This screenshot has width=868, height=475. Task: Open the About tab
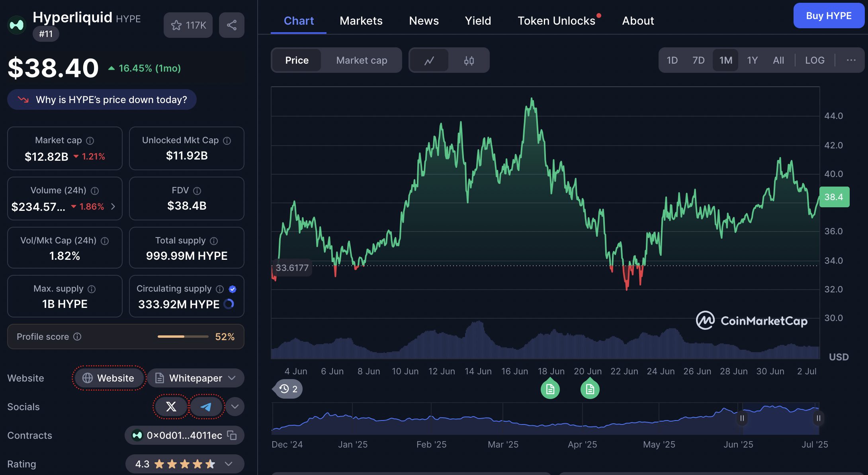tap(638, 21)
